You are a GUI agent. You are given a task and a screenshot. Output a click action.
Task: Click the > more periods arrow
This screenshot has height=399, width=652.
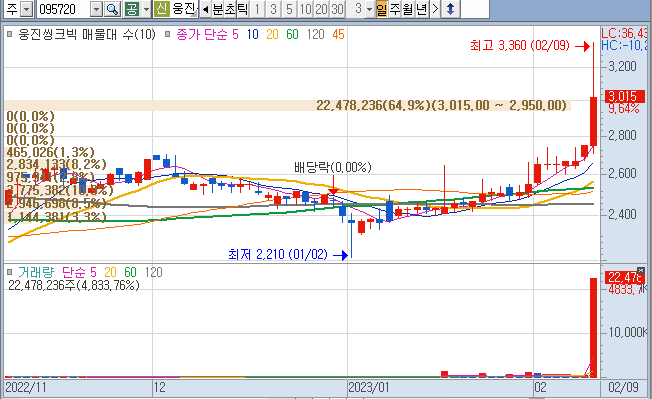[x=435, y=9]
